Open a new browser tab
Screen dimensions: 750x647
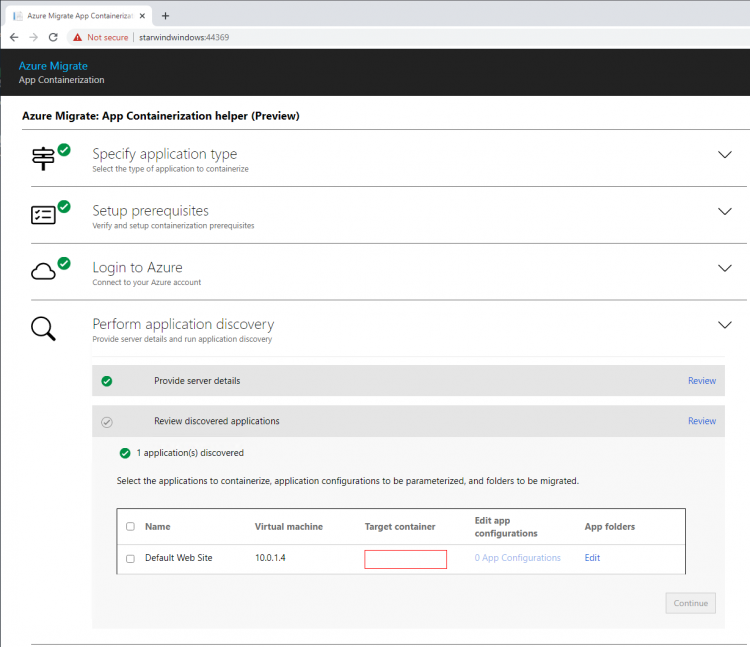click(165, 16)
